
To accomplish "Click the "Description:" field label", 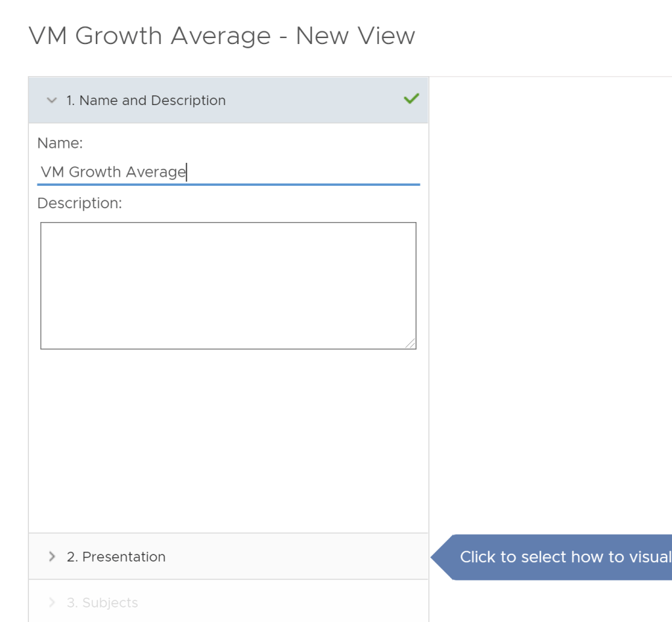I will 79,204.
